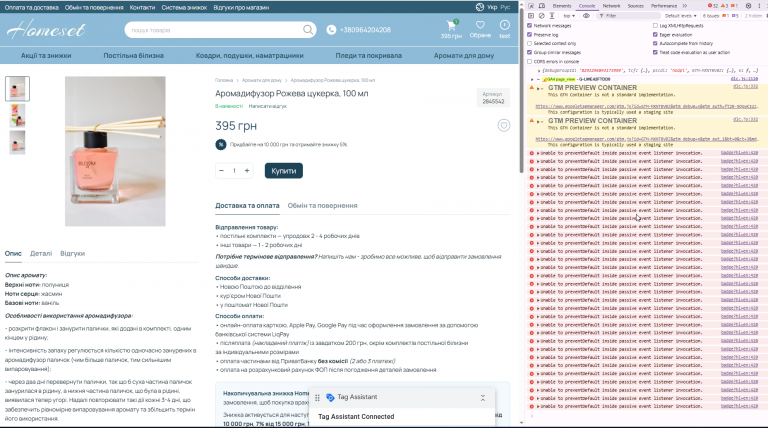Add product to wishlist via heart icon

point(504,125)
